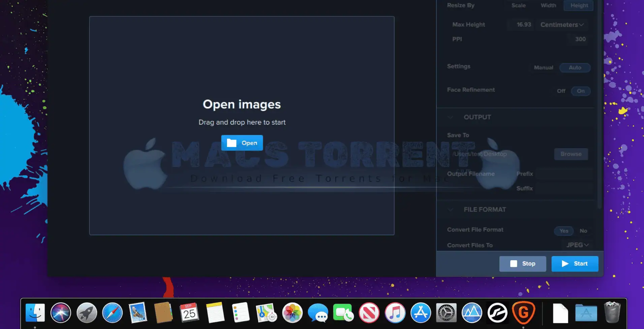Click the /Users/test/Desktop save path

(x=480, y=154)
